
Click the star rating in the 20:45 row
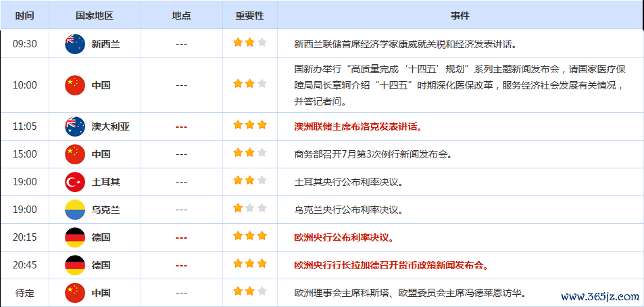(x=249, y=264)
